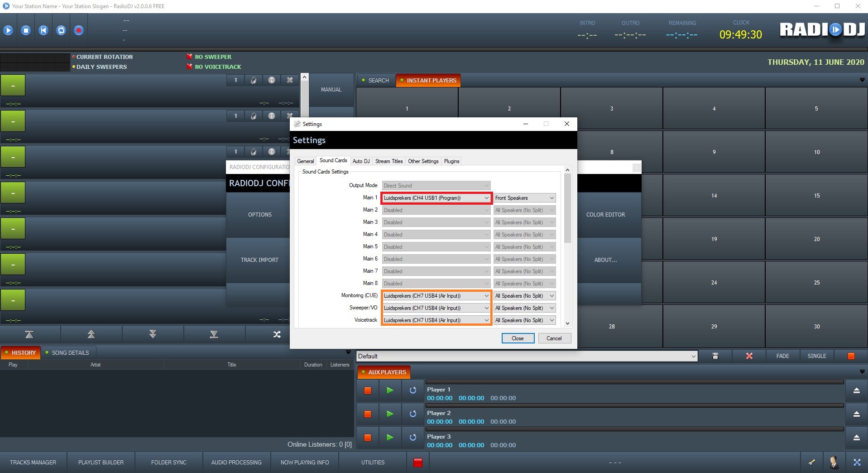Play Aux Player 2 with the green arrow

click(x=389, y=414)
